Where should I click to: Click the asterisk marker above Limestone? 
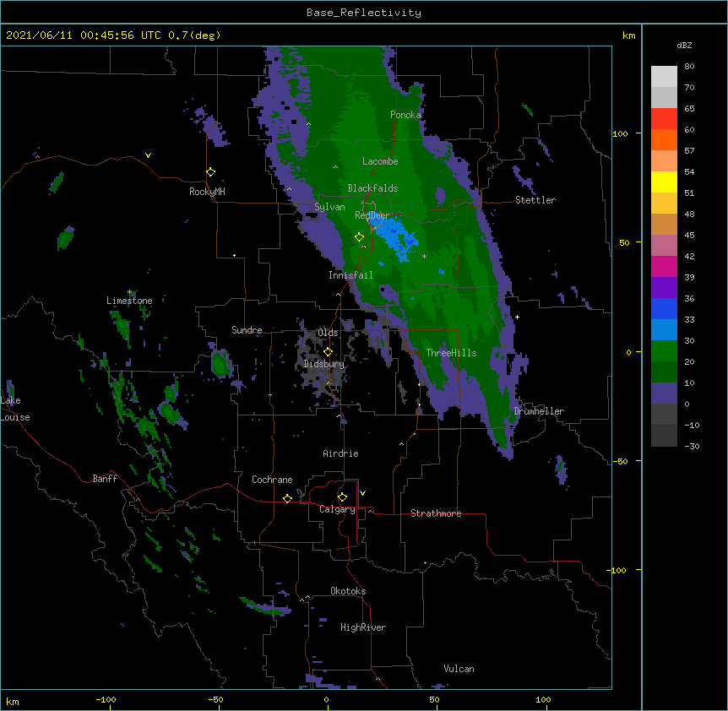(129, 292)
